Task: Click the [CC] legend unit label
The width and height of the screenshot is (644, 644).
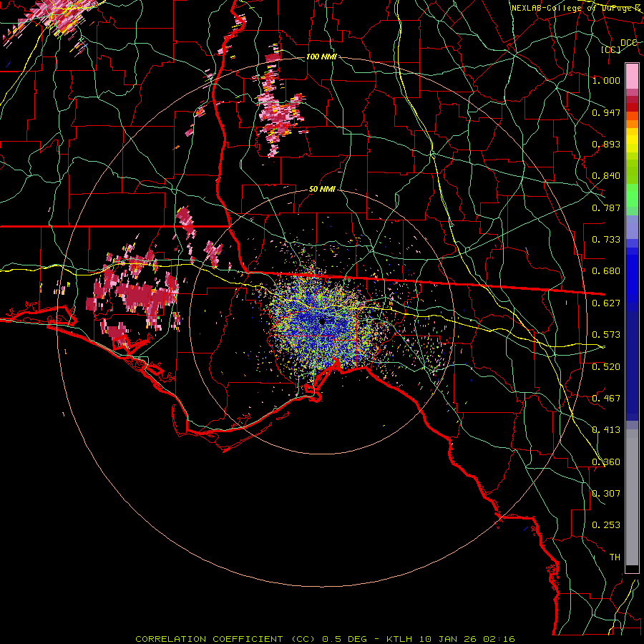Action: pos(611,49)
